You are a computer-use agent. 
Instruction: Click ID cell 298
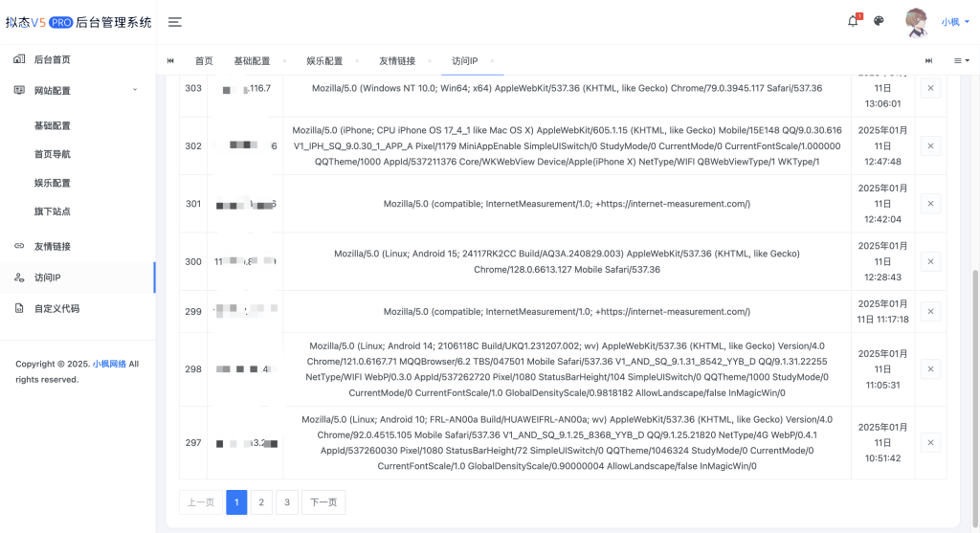pos(193,369)
